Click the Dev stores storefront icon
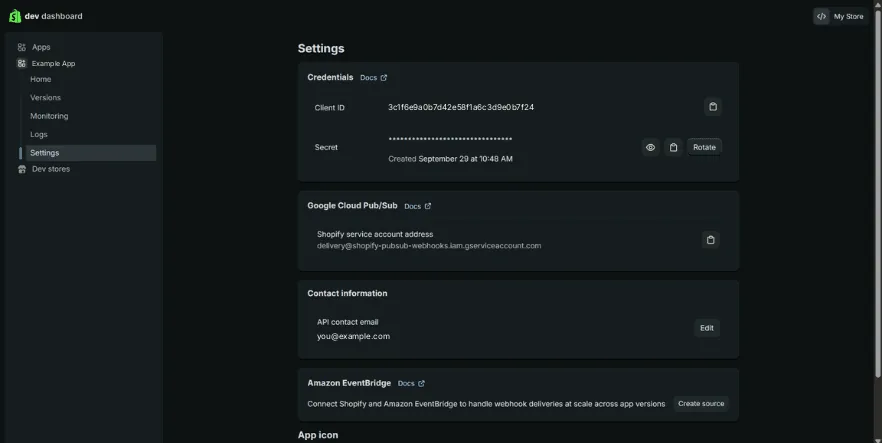Screen dimensions: 882x443 click(22, 169)
